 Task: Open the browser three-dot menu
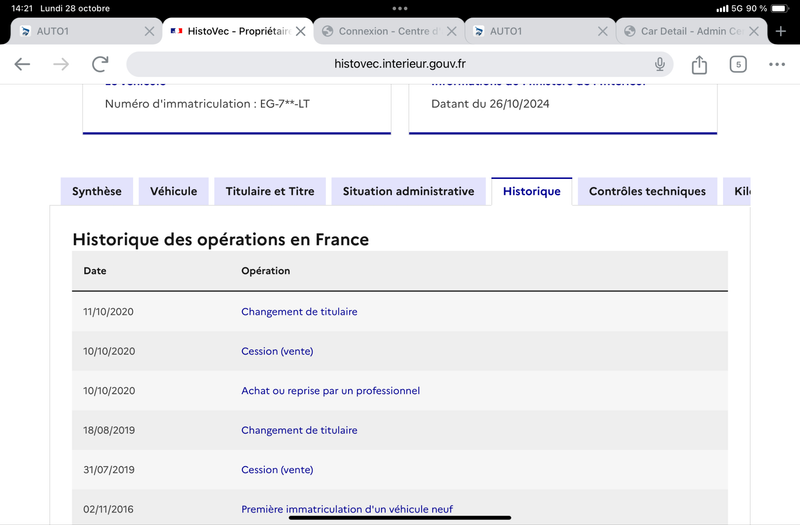(777, 64)
